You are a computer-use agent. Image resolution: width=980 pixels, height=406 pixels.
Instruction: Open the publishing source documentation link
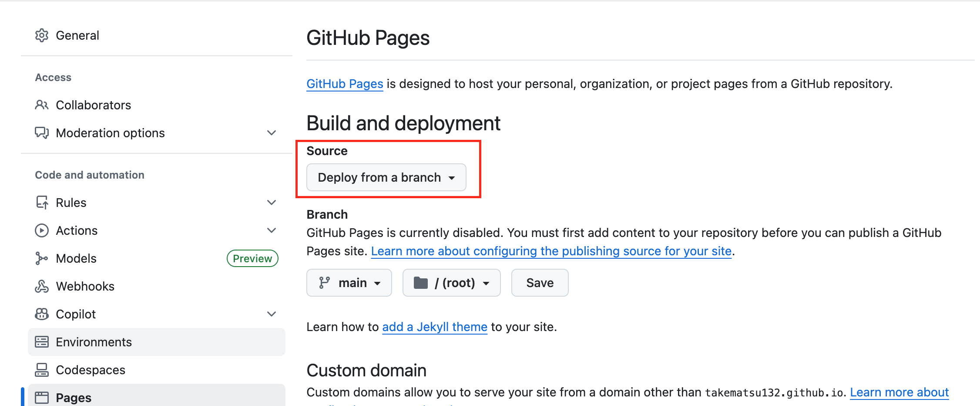(551, 251)
